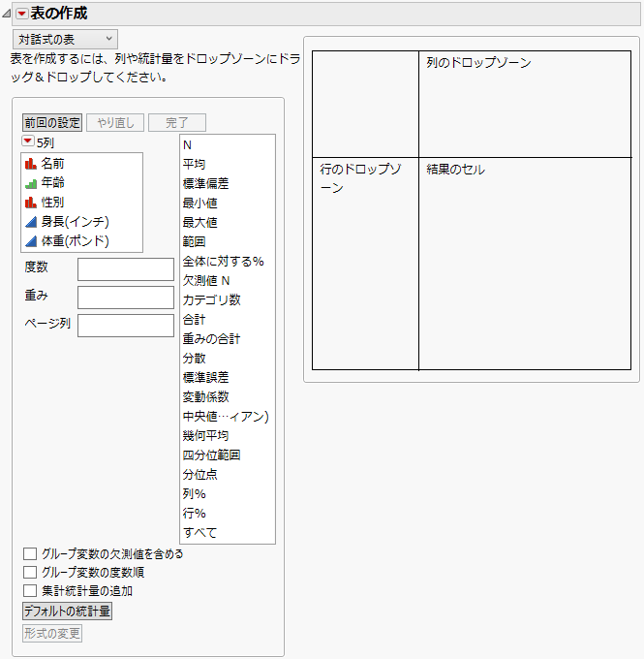This screenshot has height=659, width=644.
Task: Click the 完了 button
Action: [x=177, y=123]
